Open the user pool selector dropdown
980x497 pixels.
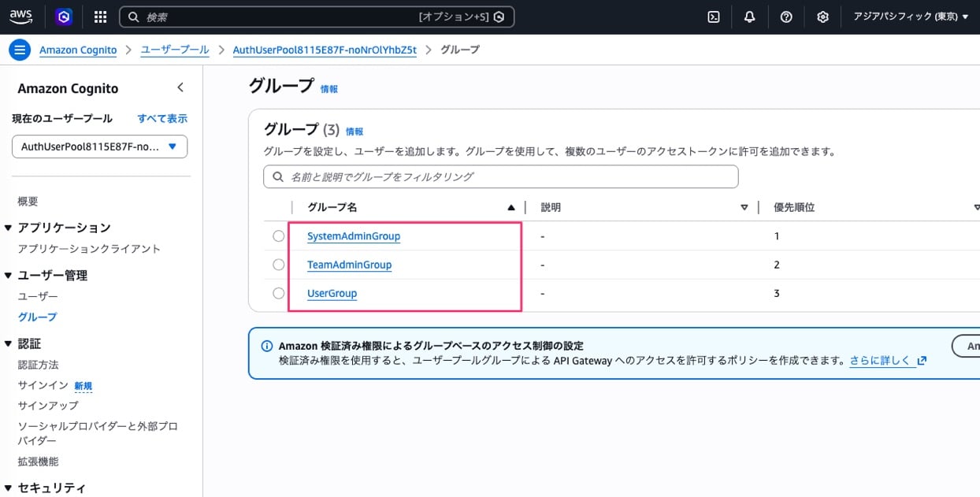point(99,147)
